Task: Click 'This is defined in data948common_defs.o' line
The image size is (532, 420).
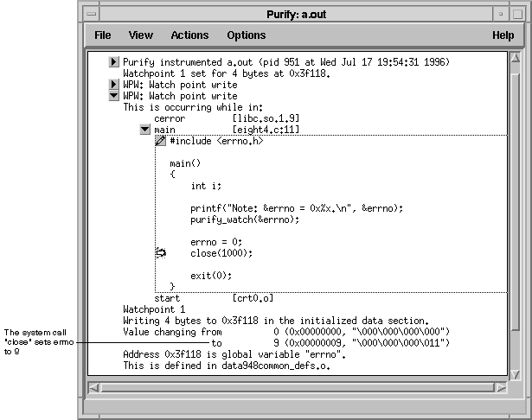Action: point(227,366)
